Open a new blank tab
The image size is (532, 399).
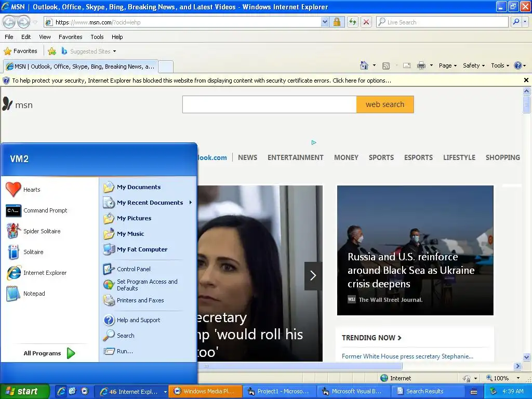tap(166, 67)
